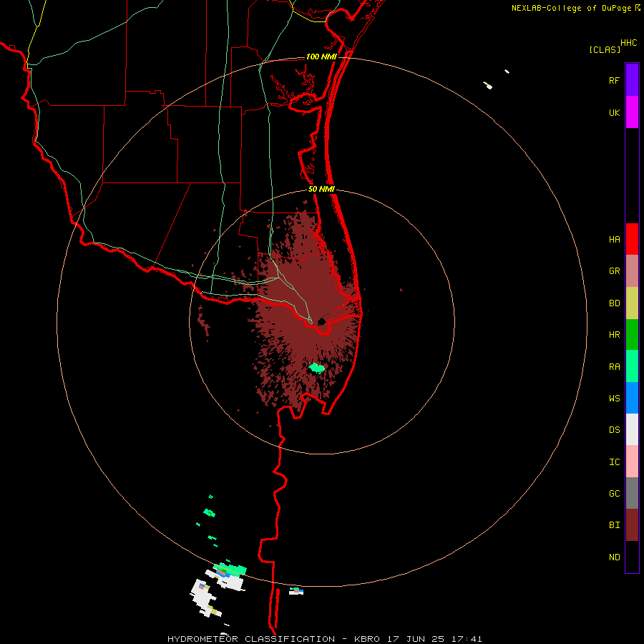Click the HHC product label
This screenshot has width=644, height=644.
(x=628, y=43)
